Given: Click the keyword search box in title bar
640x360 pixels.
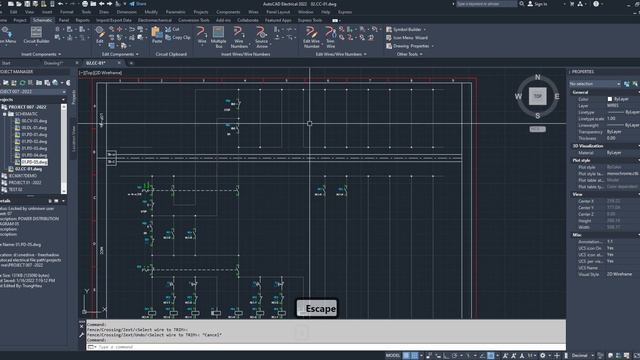Looking at the screenshot, I should (486, 4).
